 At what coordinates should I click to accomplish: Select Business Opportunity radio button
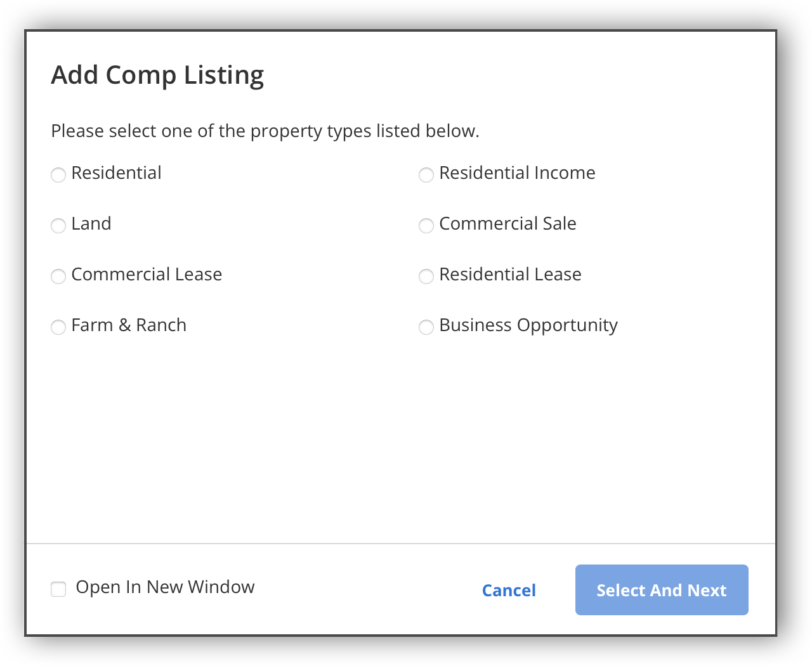coord(426,327)
